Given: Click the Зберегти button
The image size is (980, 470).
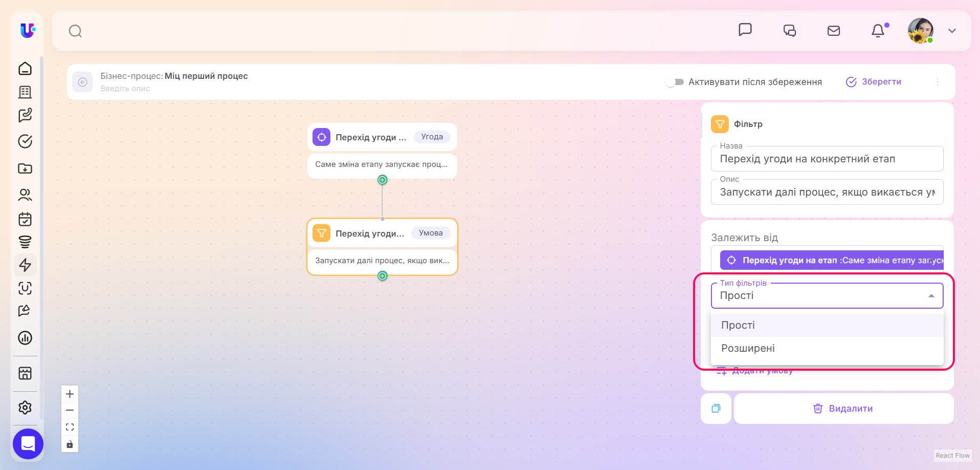Looking at the screenshot, I should coord(874,82).
